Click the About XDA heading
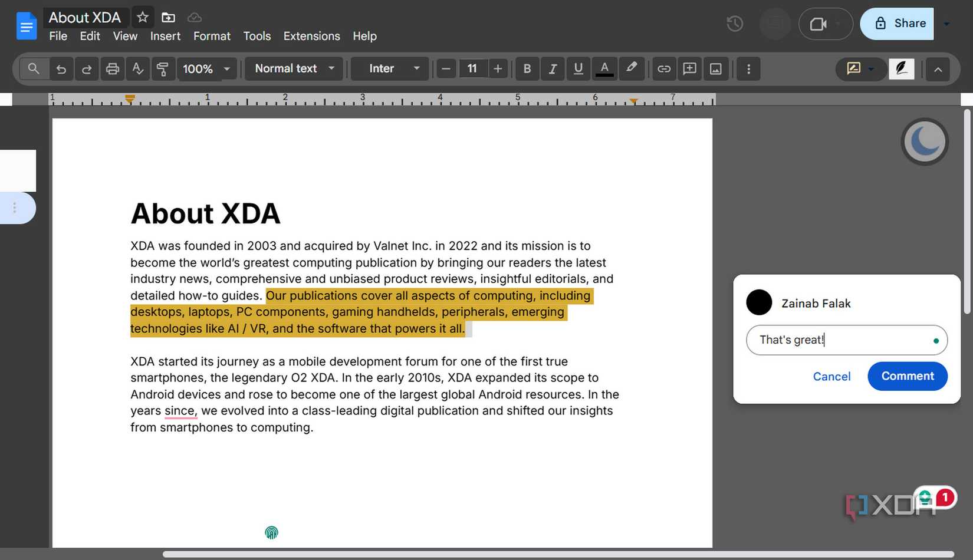This screenshot has width=973, height=560. pyautogui.click(x=205, y=213)
